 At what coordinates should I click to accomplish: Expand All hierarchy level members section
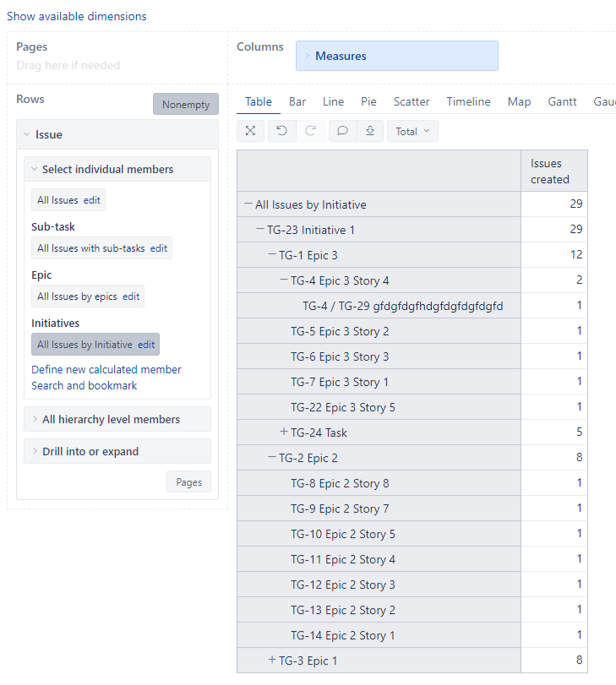(x=111, y=419)
